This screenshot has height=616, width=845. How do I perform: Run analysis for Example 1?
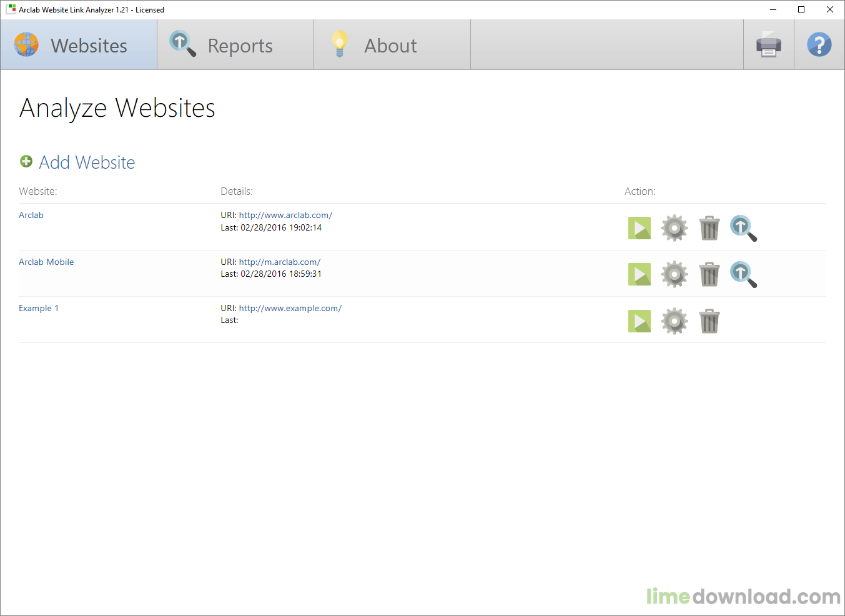(x=639, y=320)
